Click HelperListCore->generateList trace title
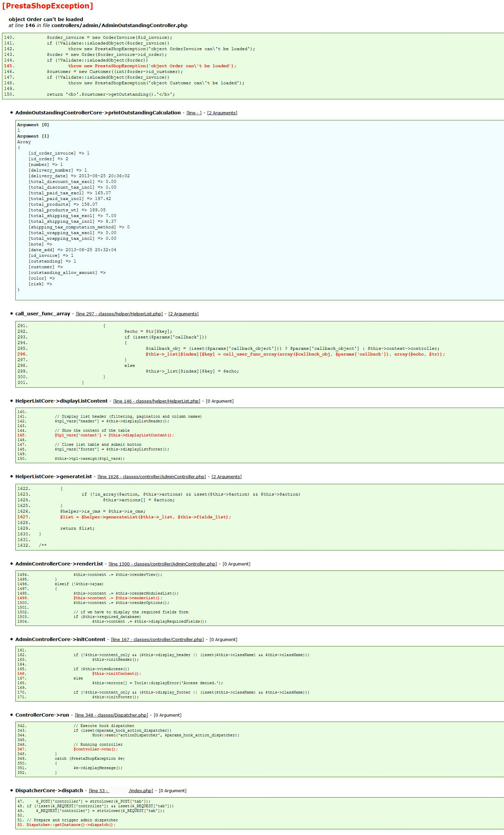 53,476
